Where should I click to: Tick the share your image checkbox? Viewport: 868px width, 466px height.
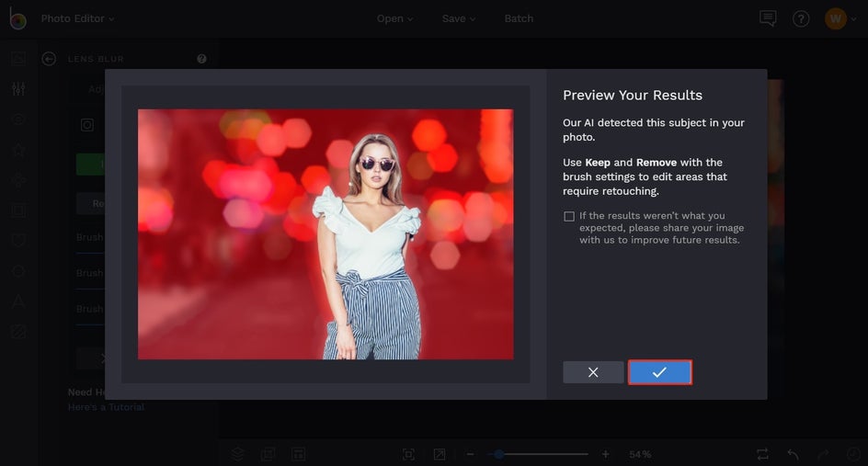(x=569, y=216)
